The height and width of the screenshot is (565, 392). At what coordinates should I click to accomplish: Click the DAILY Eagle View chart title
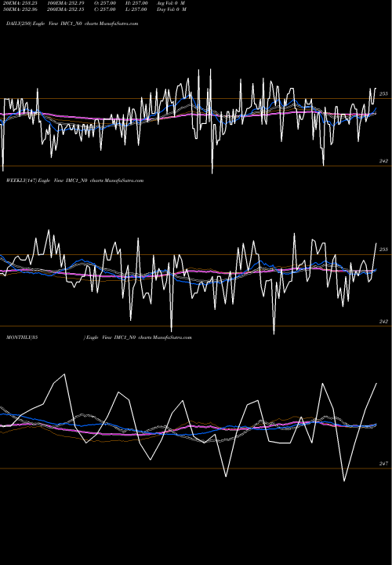coord(72,24)
